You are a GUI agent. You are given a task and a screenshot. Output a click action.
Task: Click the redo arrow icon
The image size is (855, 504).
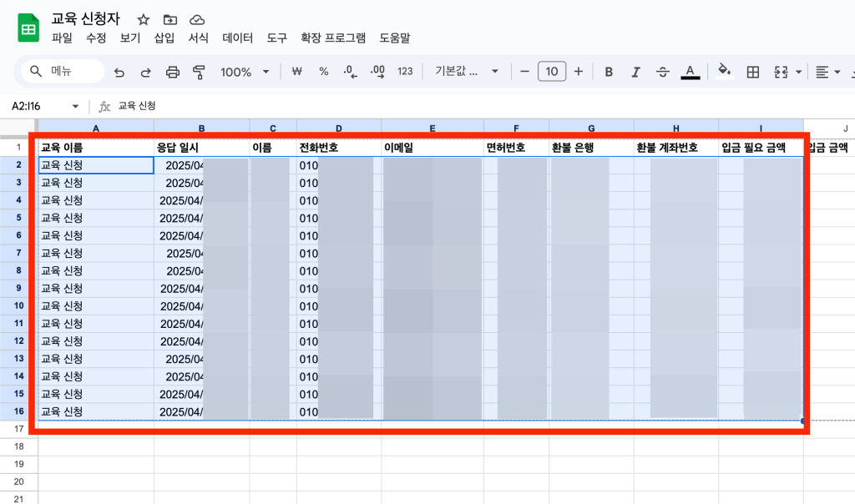[145, 72]
